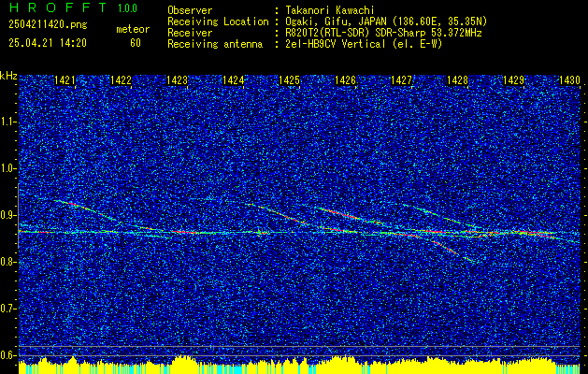Click the 1428 time marker

click(x=457, y=79)
